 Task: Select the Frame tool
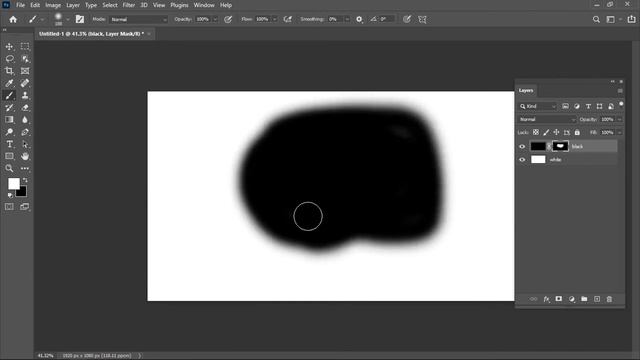coord(25,71)
